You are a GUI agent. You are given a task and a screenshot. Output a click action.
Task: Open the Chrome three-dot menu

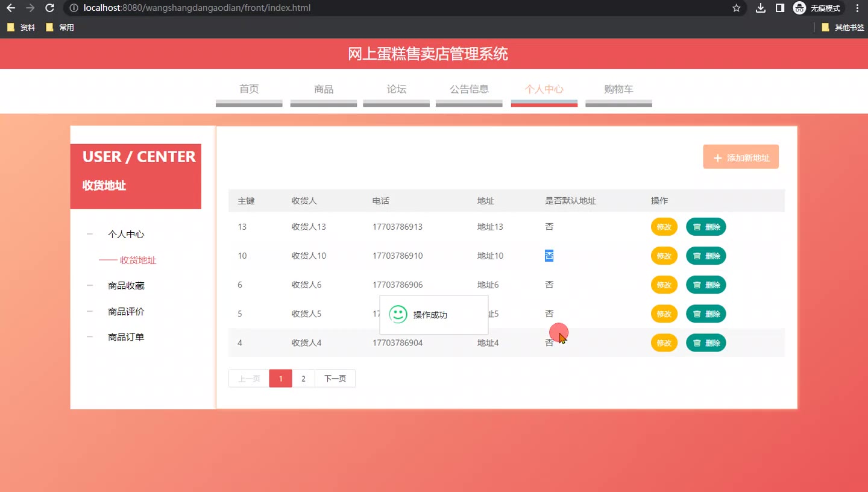(857, 8)
